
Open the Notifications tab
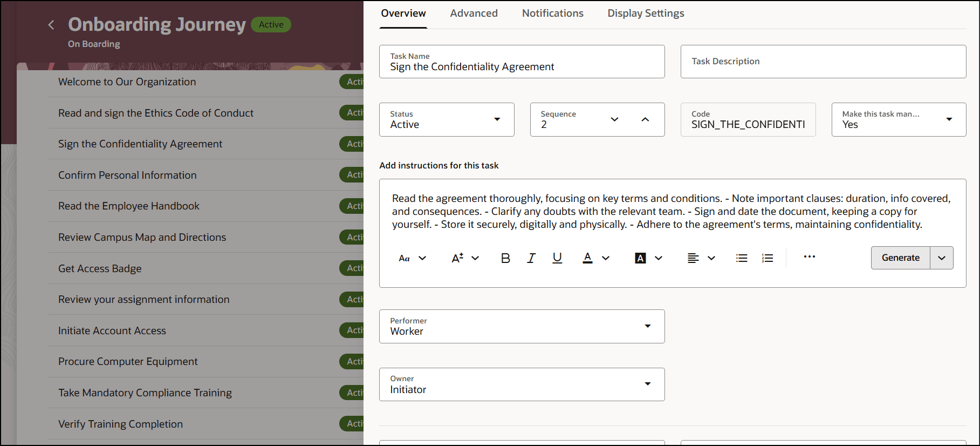[553, 13]
